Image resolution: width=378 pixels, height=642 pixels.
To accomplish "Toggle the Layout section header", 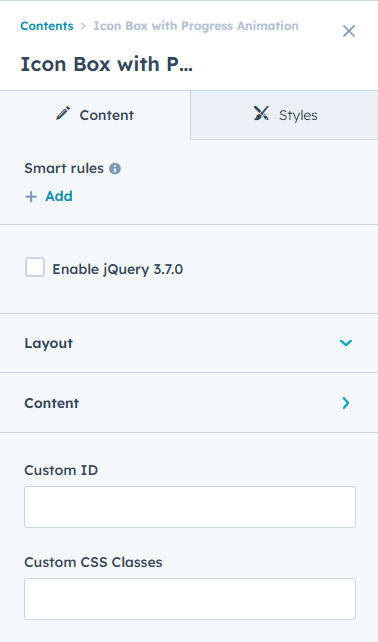I will [189, 343].
